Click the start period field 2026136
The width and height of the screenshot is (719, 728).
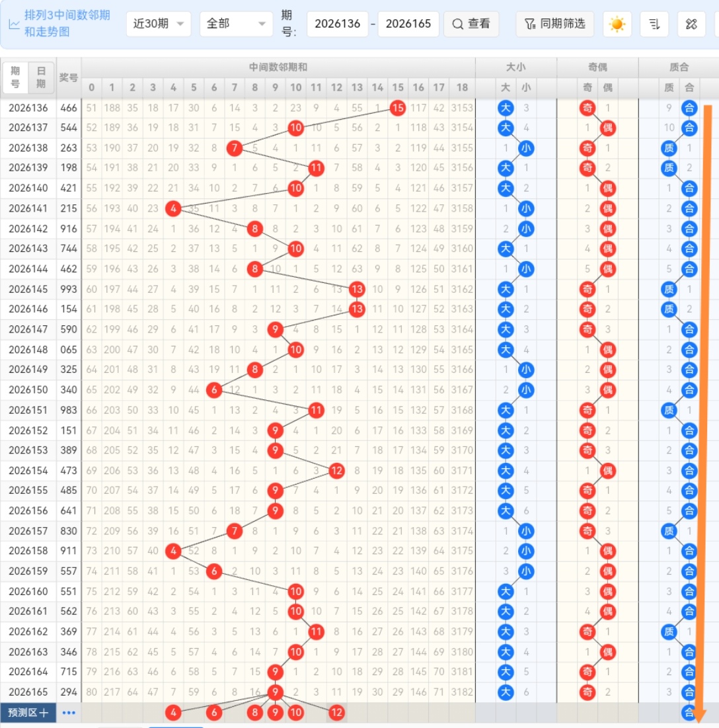point(338,24)
